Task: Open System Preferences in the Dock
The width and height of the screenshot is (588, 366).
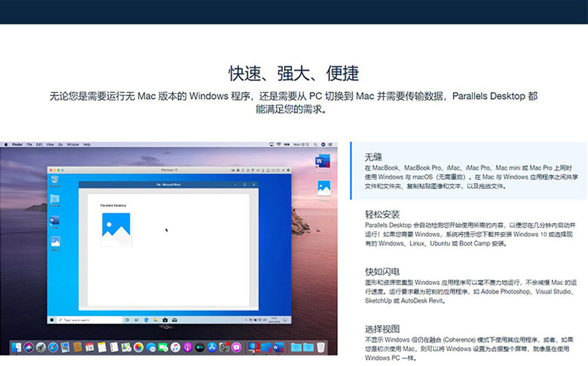Action: point(224,347)
